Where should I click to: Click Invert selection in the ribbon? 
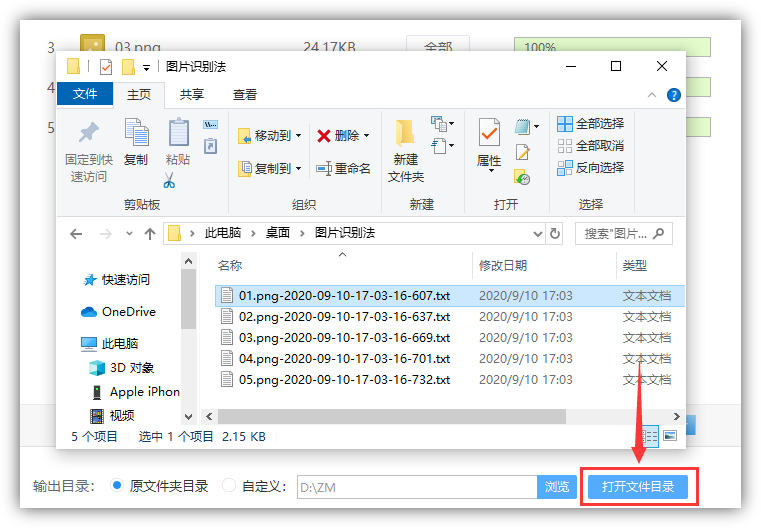click(590, 168)
